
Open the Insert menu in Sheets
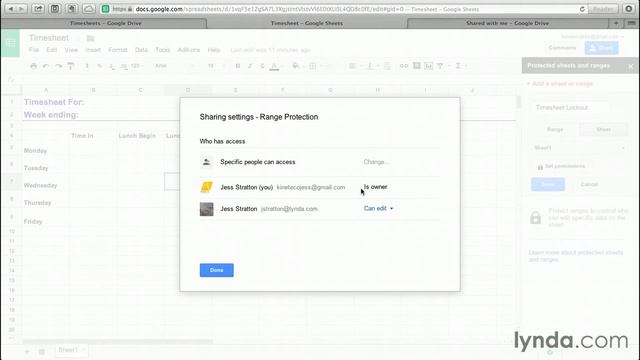coord(93,50)
